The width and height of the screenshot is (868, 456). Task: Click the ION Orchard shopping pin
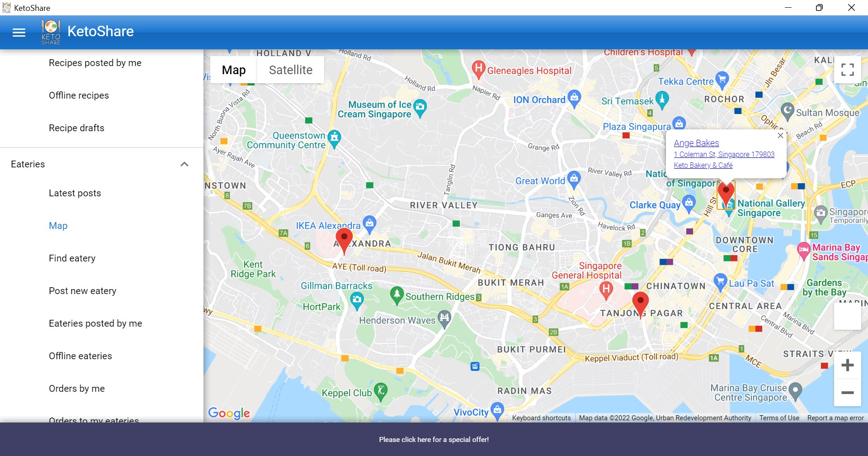coord(574,99)
